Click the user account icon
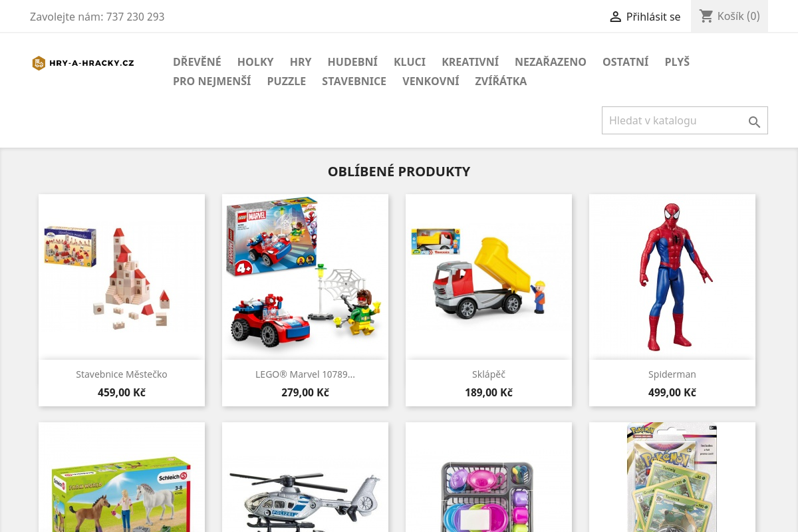The width and height of the screenshot is (798, 532). click(616, 17)
